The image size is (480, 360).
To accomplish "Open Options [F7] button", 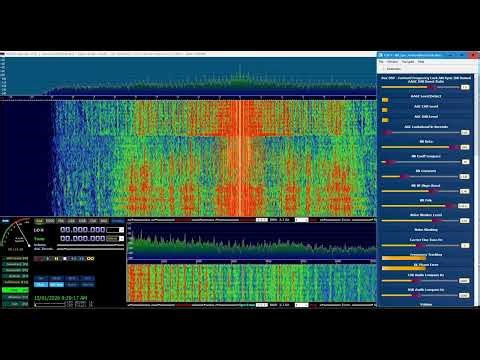I will [15, 276].
